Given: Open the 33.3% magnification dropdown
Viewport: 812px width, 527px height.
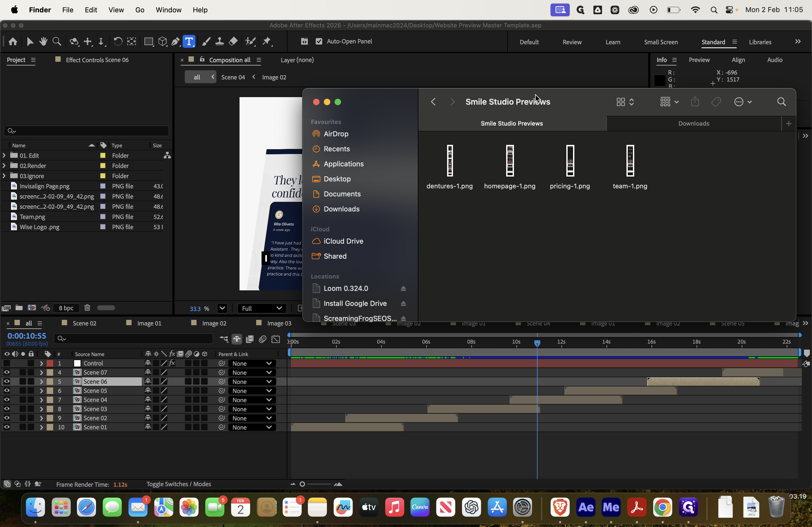Looking at the screenshot, I should coord(222,308).
